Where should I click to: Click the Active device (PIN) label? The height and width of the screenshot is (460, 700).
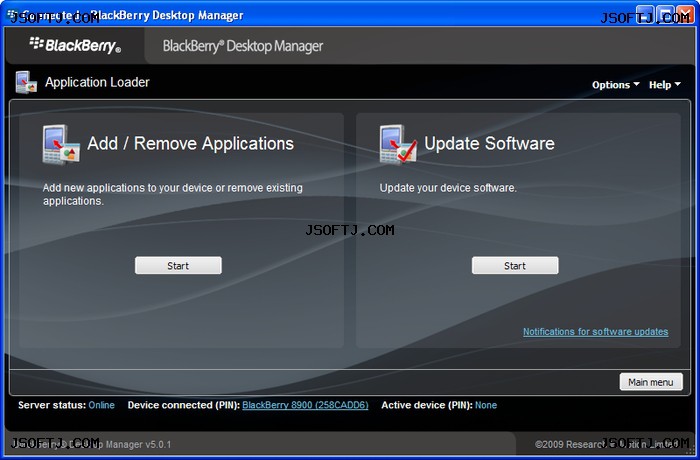[x=427, y=405]
